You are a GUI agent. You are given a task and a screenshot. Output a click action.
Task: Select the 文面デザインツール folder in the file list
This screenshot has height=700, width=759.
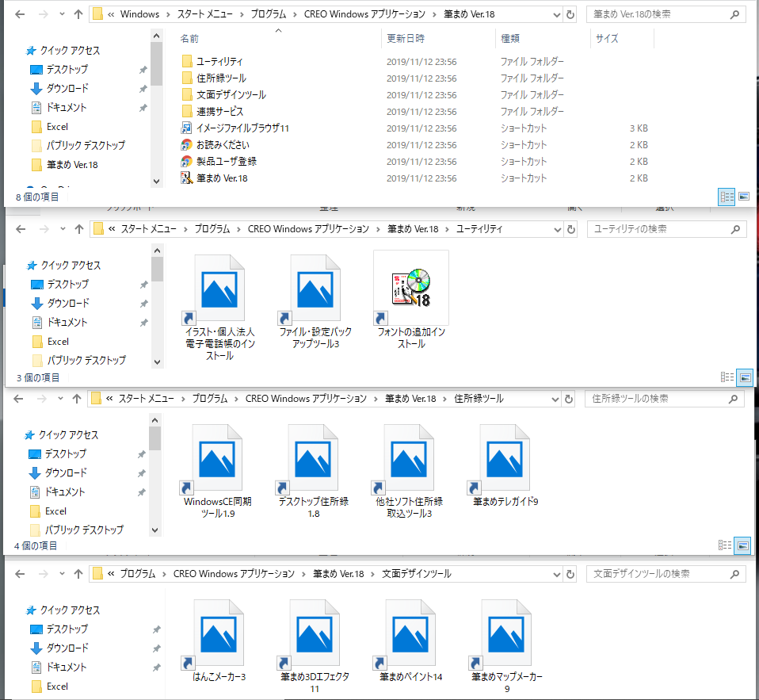(231, 95)
